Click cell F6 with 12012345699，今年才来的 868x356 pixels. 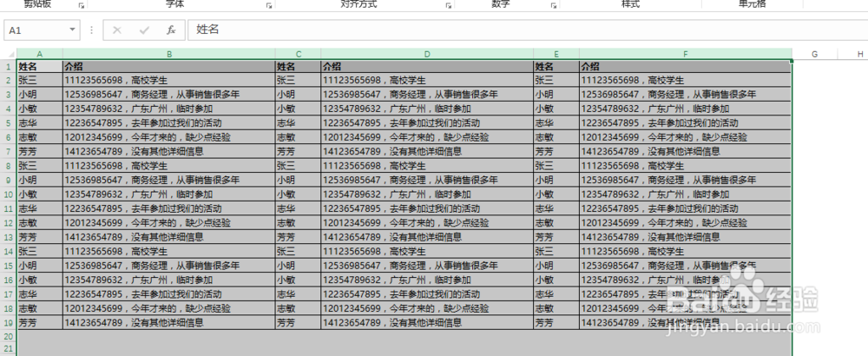[x=686, y=137]
